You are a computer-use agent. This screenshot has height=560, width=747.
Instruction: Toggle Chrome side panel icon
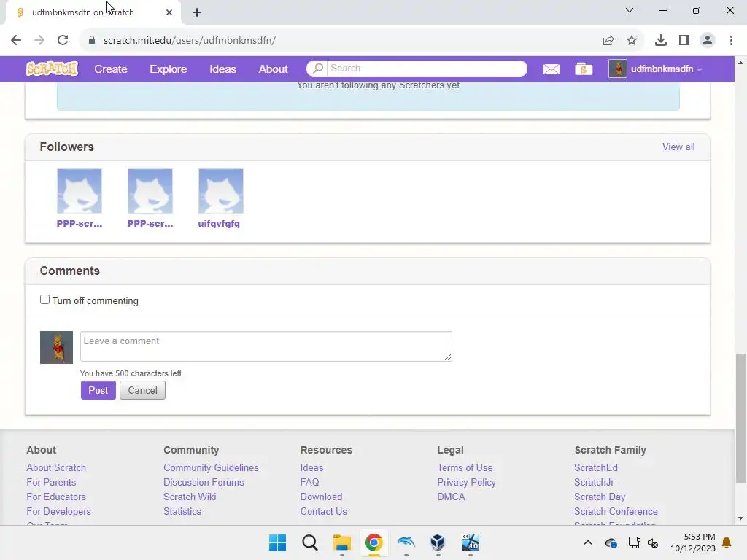click(x=684, y=41)
